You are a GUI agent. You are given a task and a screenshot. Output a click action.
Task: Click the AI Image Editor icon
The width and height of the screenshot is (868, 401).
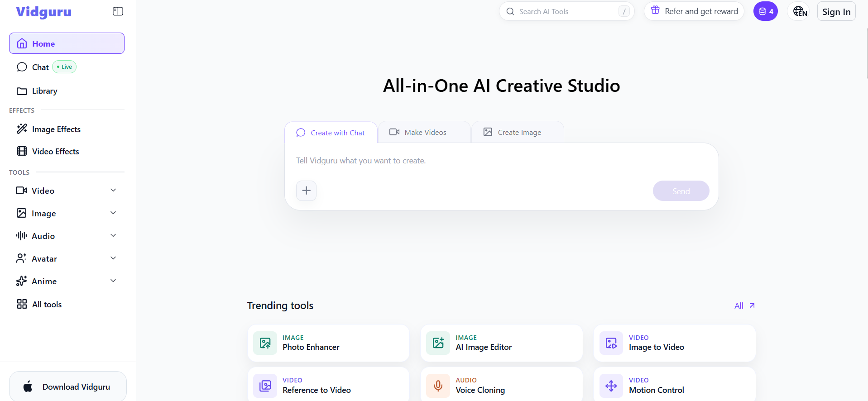(438, 343)
